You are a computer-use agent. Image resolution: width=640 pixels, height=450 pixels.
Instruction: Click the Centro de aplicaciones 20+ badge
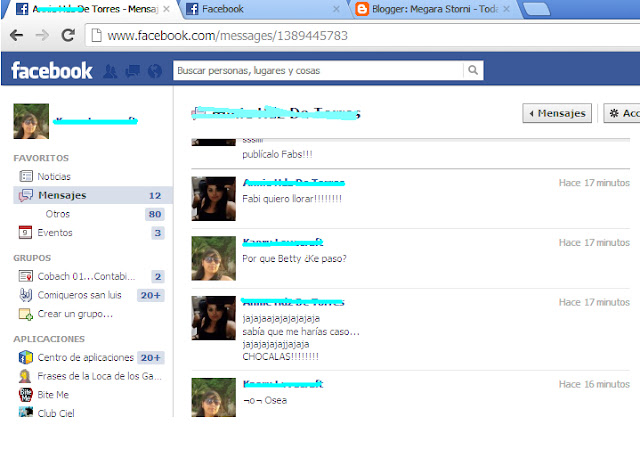click(x=151, y=358)
